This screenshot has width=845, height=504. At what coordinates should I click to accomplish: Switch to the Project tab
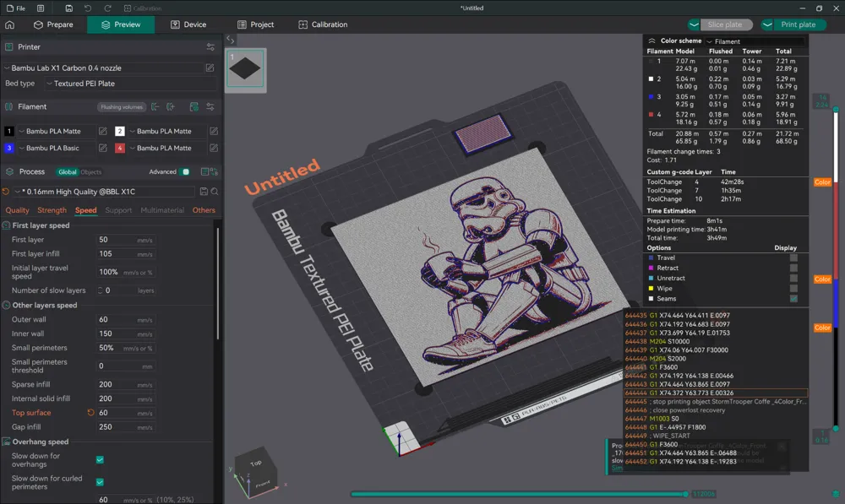pyautogui.click(x=256, y=24)
